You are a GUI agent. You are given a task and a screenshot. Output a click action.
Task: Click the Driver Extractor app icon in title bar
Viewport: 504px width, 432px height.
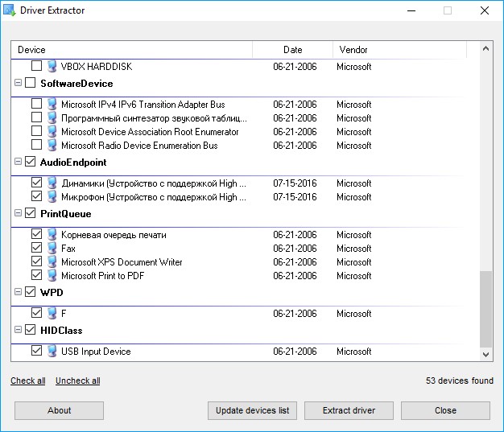[10, 10]
